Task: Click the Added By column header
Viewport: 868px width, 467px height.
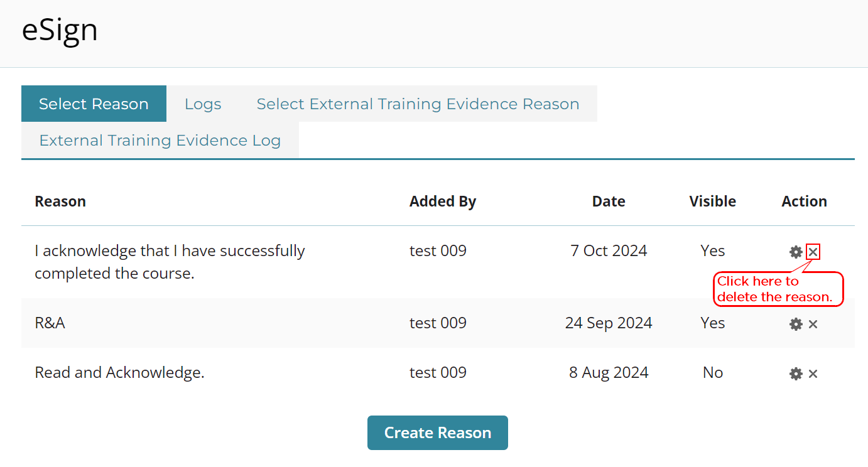Action: pos(443,201)
